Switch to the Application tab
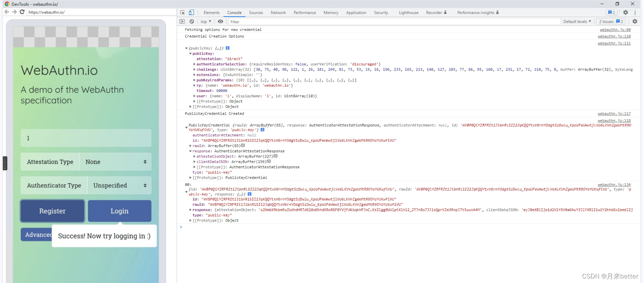This screenshot has height=283, width=644. tap(356, 12)
